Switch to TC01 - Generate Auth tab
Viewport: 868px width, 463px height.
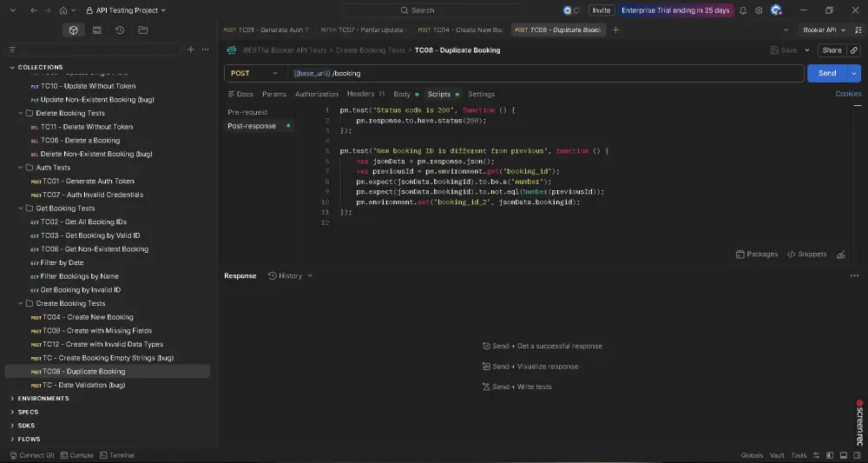[x=266, y=30]
